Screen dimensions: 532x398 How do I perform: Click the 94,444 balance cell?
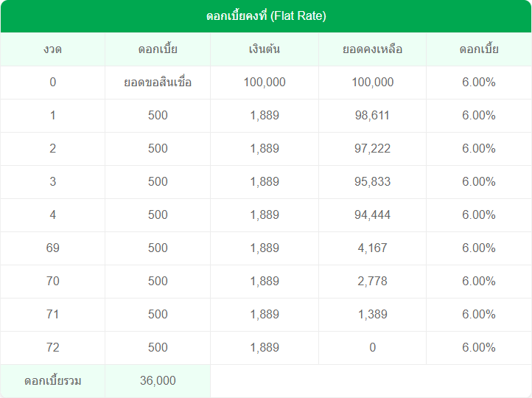(x=372, y=215)
